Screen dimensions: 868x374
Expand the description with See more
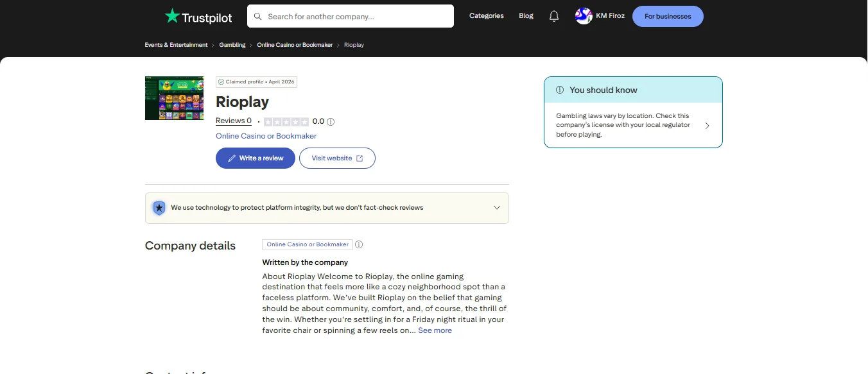click(x=435, y=330)
